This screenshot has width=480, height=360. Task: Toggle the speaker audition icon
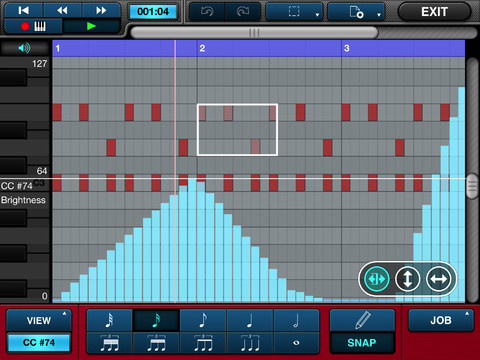[x=24, y=48]
